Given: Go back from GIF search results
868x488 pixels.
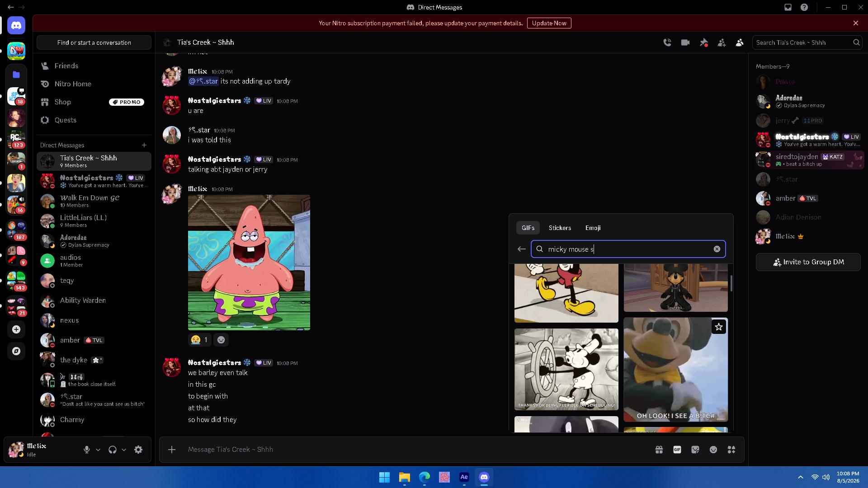Looking at the screenshot, I should click(522, 249).
